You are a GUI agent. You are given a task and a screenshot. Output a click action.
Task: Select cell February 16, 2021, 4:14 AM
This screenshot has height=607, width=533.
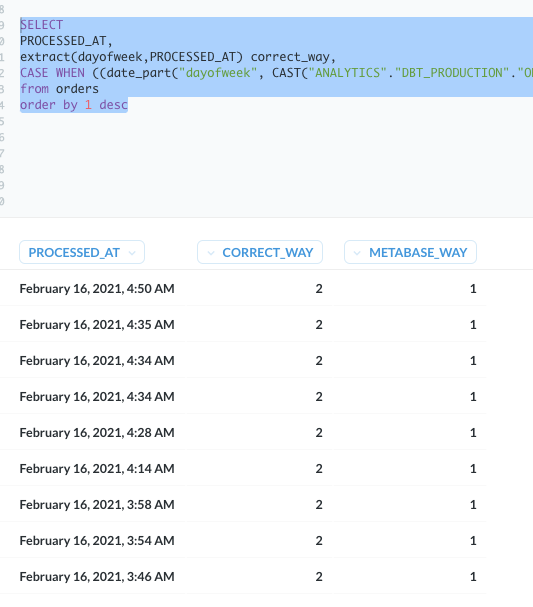[x=97, y=468]
